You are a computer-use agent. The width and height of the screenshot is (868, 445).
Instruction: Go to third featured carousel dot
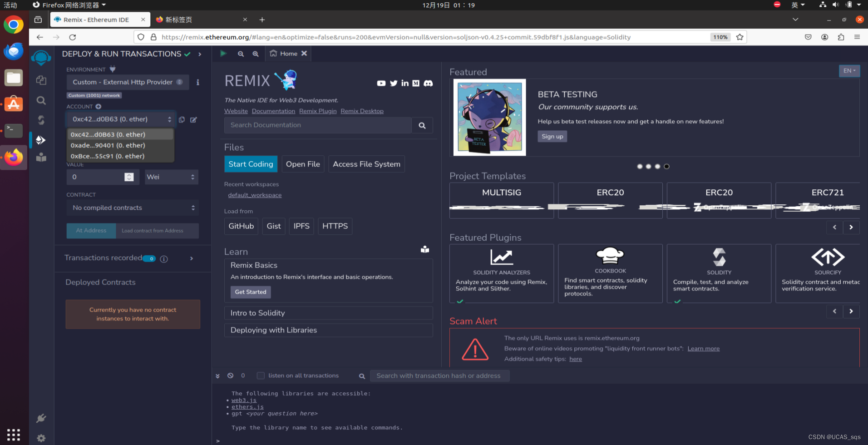[x=657, y=167]
